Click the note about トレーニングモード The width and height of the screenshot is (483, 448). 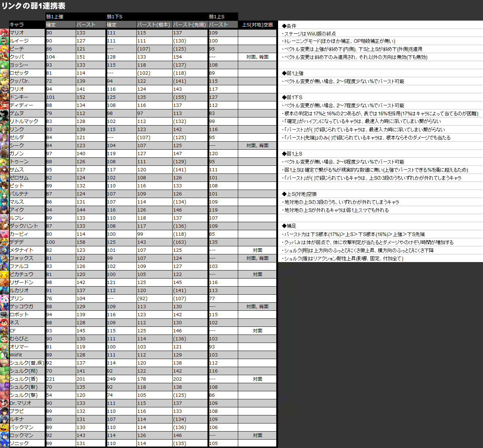click(338, 41)
